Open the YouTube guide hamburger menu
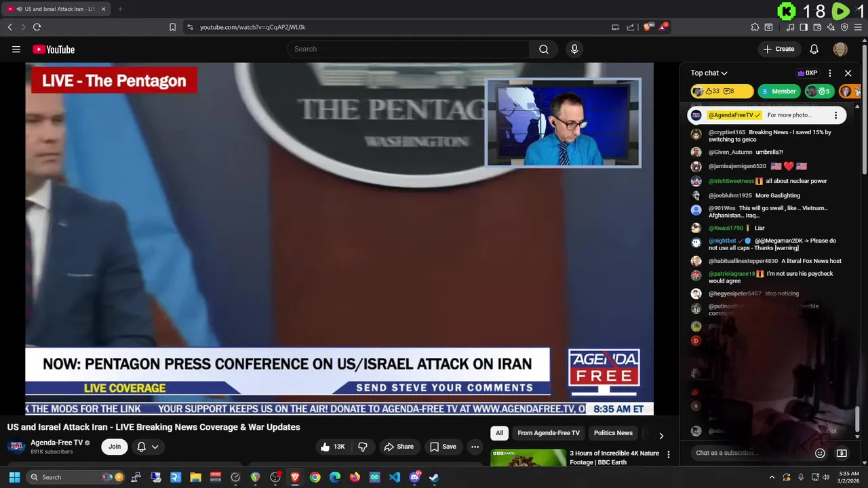Screen dimensions: 868x488 point(16,49)
